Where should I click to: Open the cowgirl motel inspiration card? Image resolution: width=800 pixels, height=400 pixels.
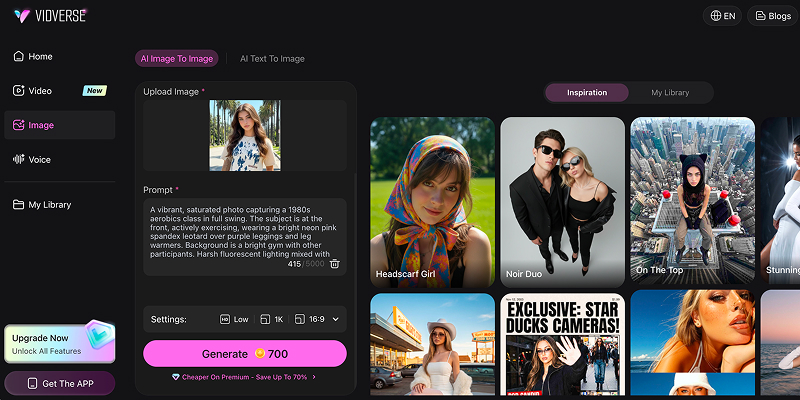(433, 346)
